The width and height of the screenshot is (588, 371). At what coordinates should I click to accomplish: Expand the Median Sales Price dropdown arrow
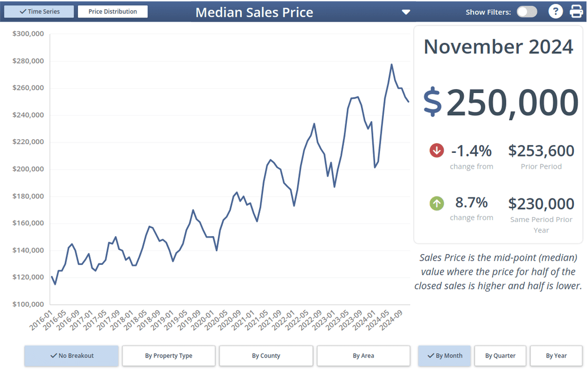click(406, 12)
